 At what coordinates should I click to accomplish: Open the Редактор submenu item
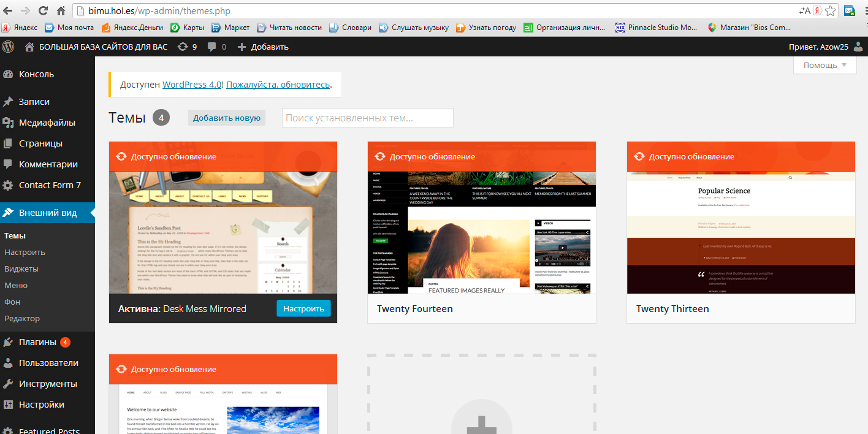22,318
